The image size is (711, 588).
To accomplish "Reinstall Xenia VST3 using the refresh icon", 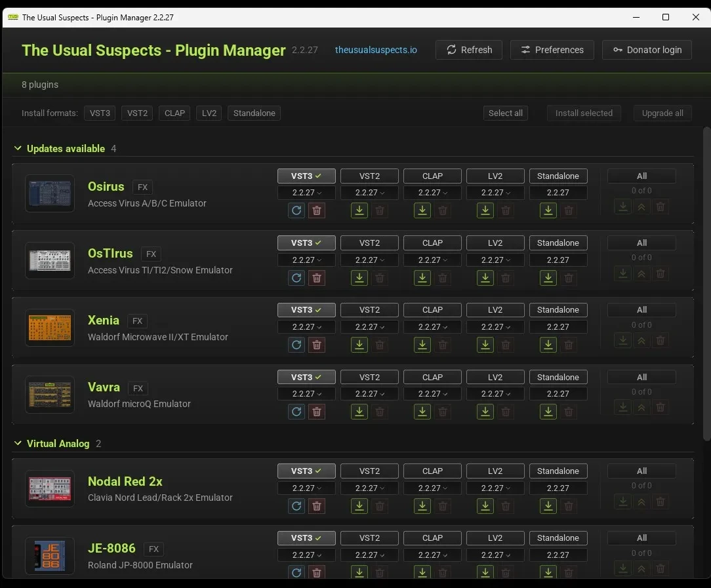I will pyautogui.click(x=296, y=345).
